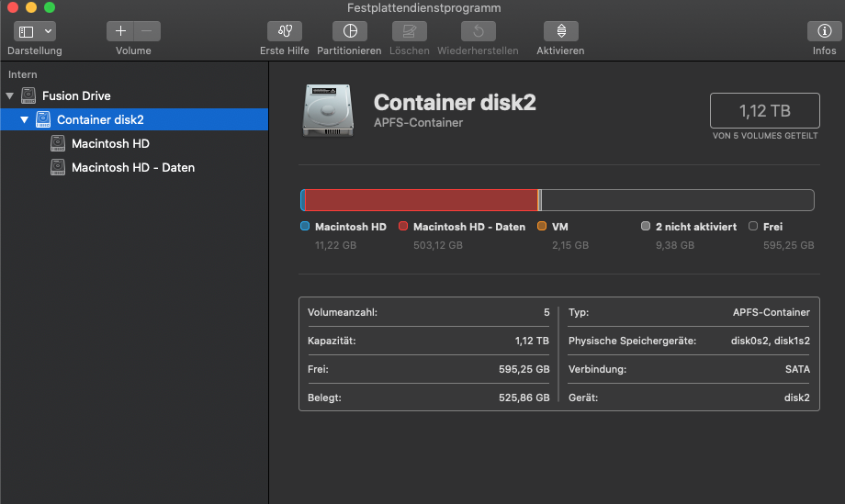This screenshot has width=845, height=504.
Task: Click the large Container disk2 drive icon
Action: click(x=328, y=112)
